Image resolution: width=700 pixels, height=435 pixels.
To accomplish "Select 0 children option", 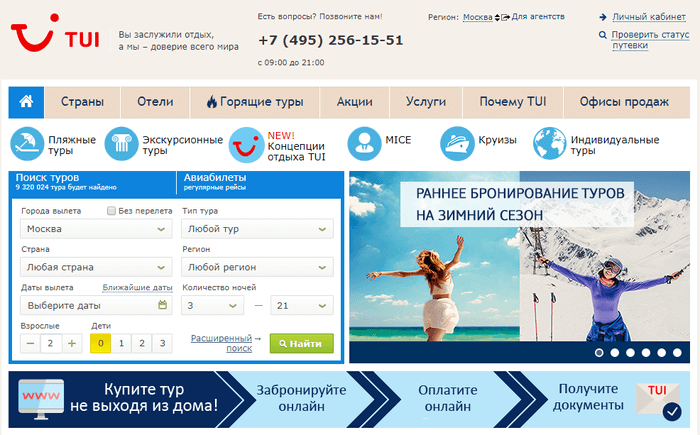I will point(100,343).
